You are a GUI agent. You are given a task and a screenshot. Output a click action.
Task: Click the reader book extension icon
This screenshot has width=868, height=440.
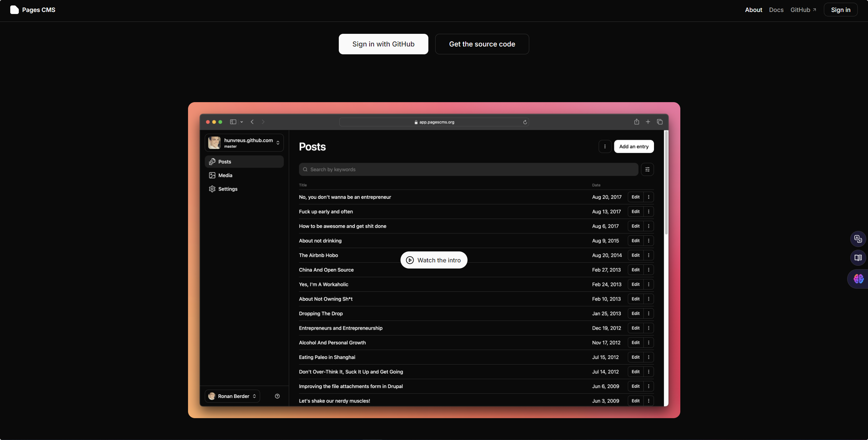point(858,258)
